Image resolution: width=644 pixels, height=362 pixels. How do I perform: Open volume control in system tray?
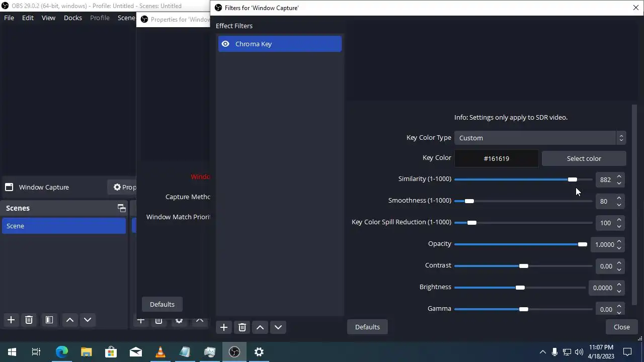pos(579,352)
